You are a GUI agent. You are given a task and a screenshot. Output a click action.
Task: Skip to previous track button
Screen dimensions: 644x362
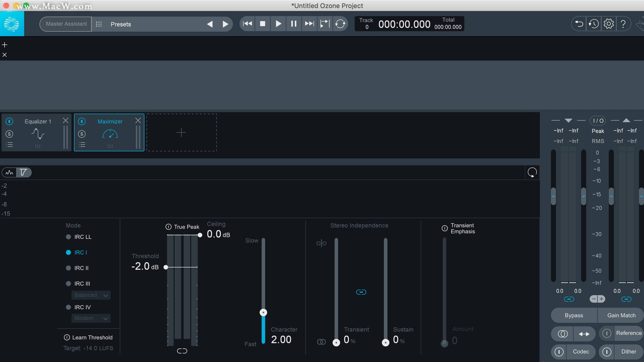click(247, 24)
